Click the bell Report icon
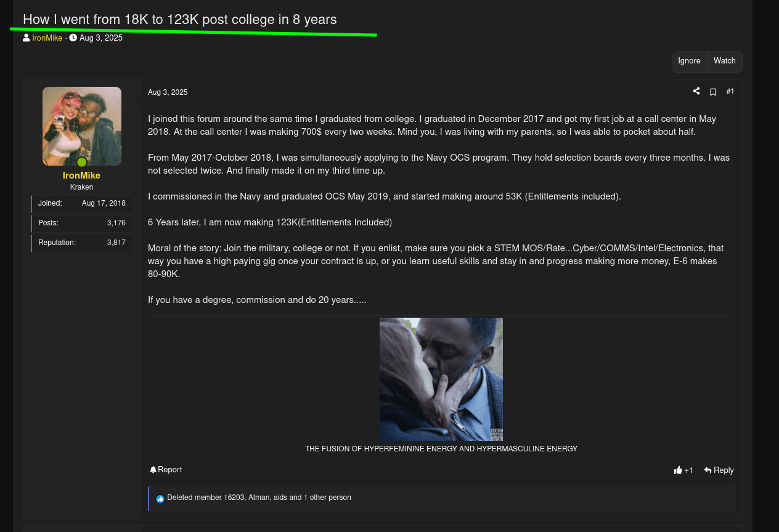 (153, 469)
